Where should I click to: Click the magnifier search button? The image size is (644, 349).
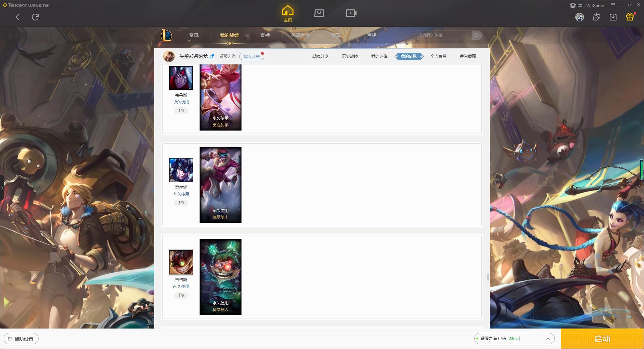point(477,35)
